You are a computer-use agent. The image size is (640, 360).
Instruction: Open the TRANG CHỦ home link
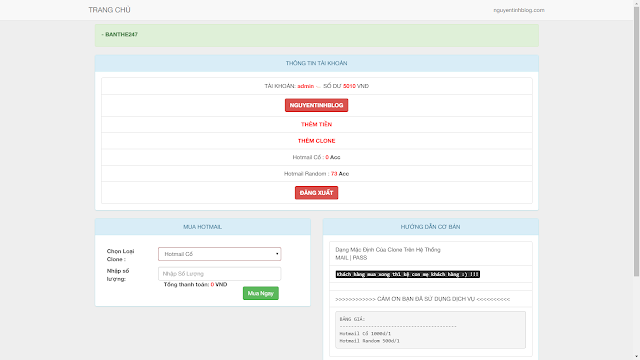109,10
